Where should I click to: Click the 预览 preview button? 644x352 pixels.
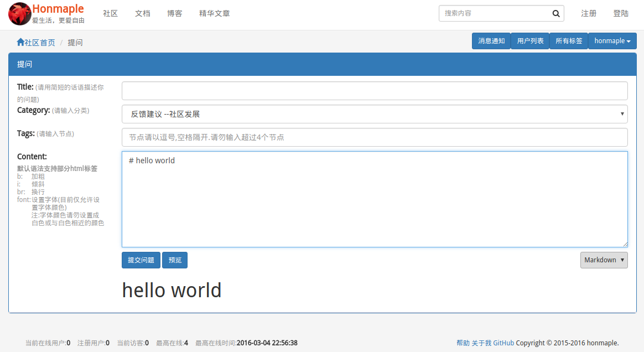pyautogui.click(x=174, y=260)
